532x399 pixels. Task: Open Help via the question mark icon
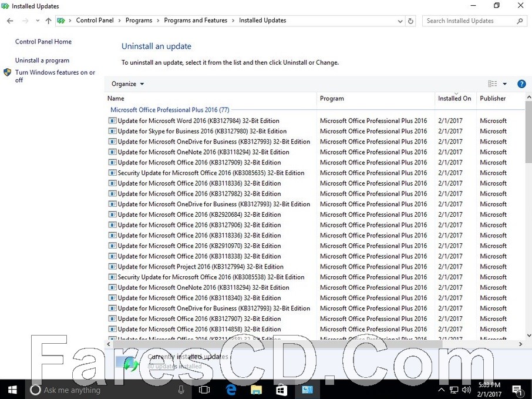[x=521, y=84]
